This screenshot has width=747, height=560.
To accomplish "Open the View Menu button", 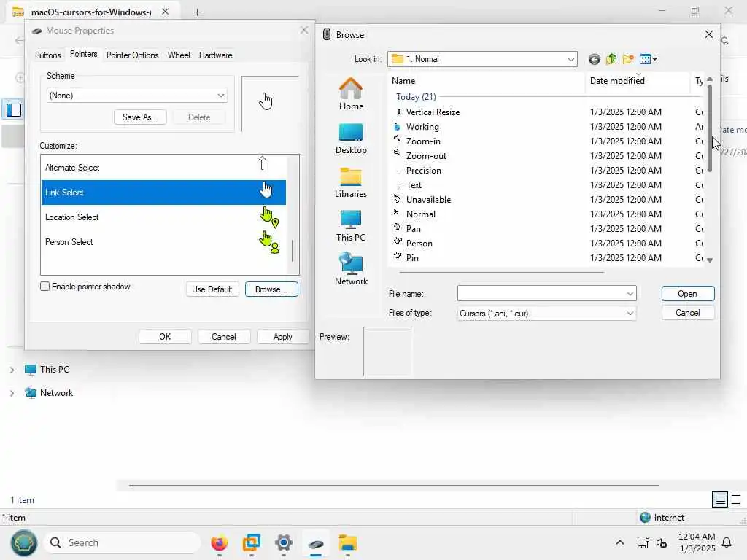I will [648, 60].
